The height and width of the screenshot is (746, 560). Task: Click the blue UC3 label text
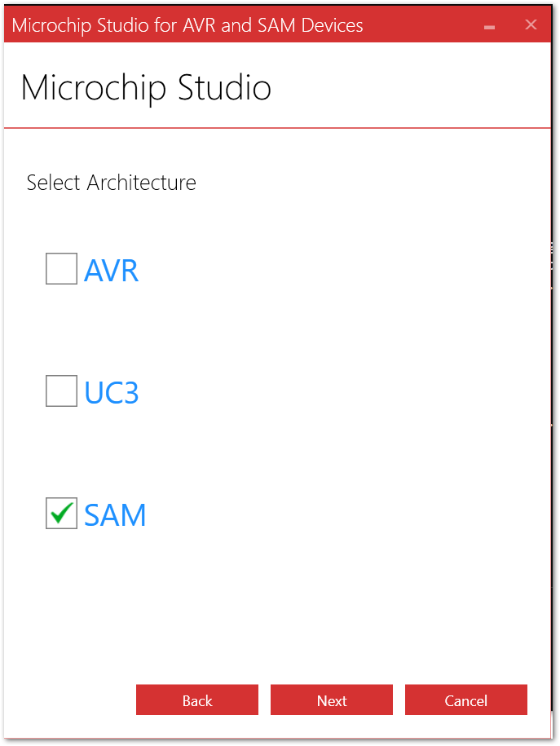[112, 392]
